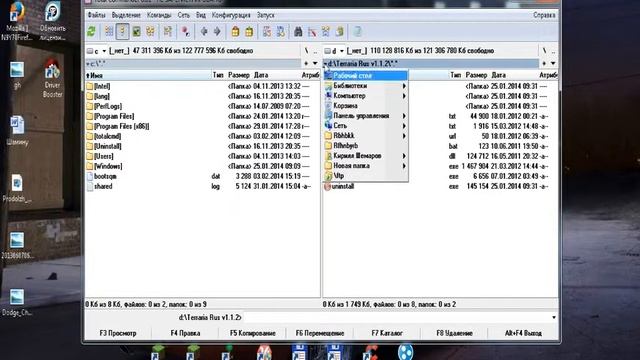Screen dimensions: 640x360
Task: Expand the Панель управления submenu entry
Action: (366, 116)
